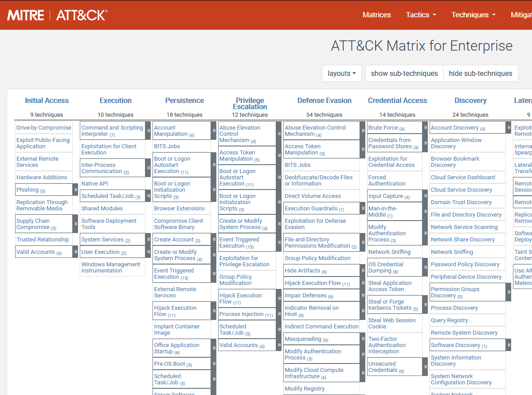Expand handle beside Inter-Process Communication

click(x=148, y=168)
